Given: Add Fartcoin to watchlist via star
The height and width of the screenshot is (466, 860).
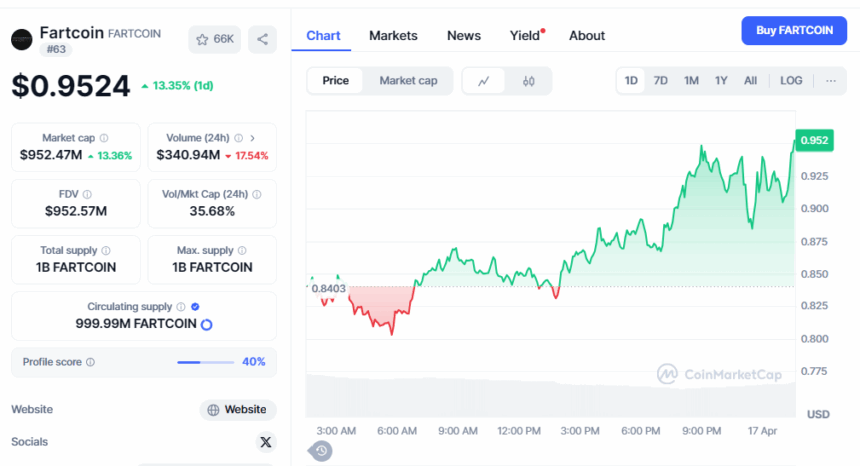Looking at the screenshot, I should (x=214, y=39).
